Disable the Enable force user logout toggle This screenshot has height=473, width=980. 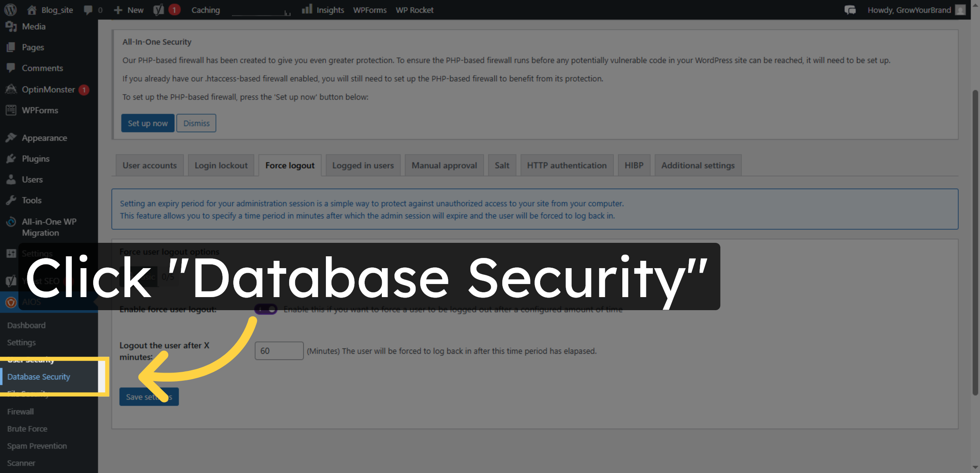click(x=266, y=309)
